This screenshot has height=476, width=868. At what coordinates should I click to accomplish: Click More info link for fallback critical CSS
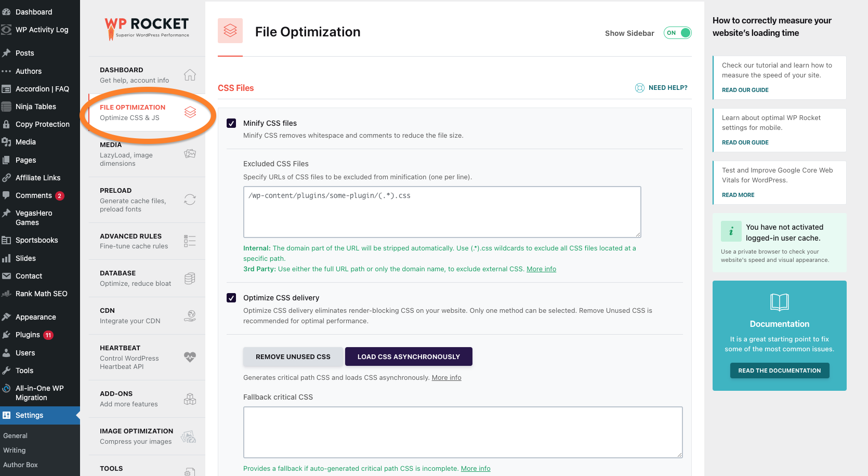[476, 469]
